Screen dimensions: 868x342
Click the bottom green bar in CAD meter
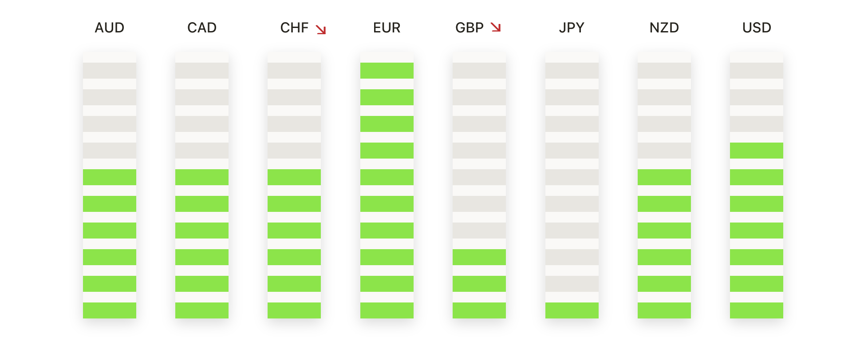(x=202, y=310)
